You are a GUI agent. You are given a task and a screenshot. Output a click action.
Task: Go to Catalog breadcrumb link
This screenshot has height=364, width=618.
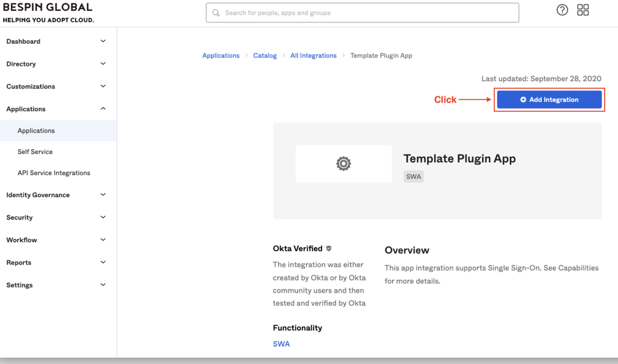coord(265,56)
